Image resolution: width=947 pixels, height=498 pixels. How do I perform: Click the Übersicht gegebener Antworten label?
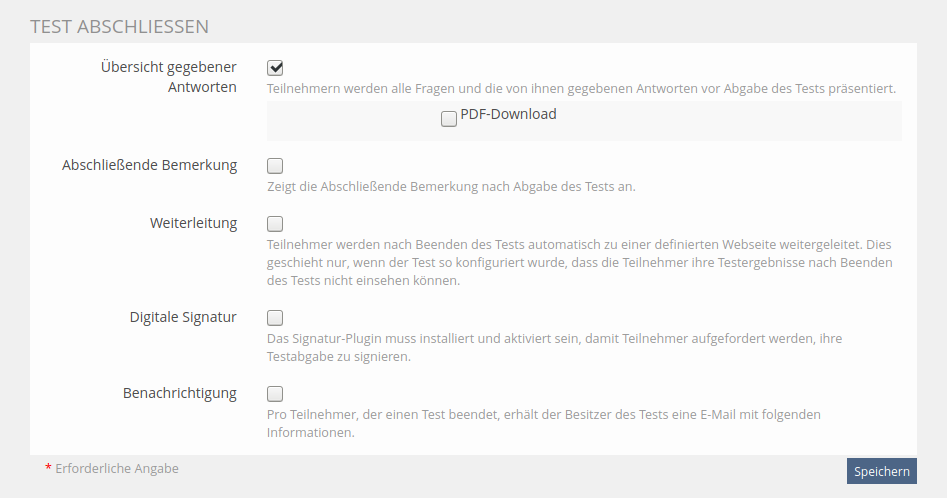pos(169,77)
